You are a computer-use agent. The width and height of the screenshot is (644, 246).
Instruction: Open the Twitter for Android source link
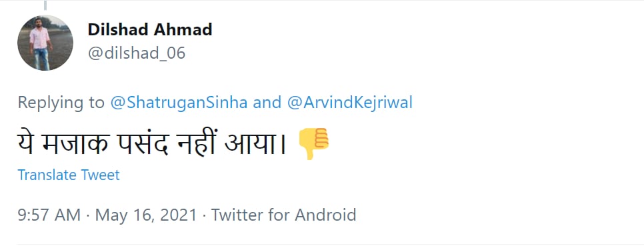(x=284, y=215)
